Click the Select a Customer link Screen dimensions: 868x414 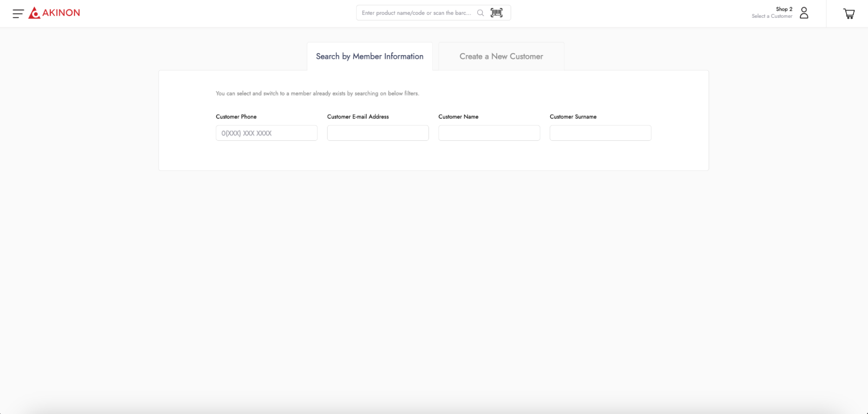[x=772, y=17]
